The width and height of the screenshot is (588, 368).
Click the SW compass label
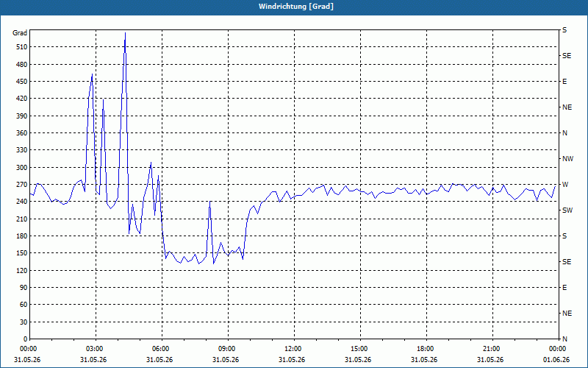[567, 210]
